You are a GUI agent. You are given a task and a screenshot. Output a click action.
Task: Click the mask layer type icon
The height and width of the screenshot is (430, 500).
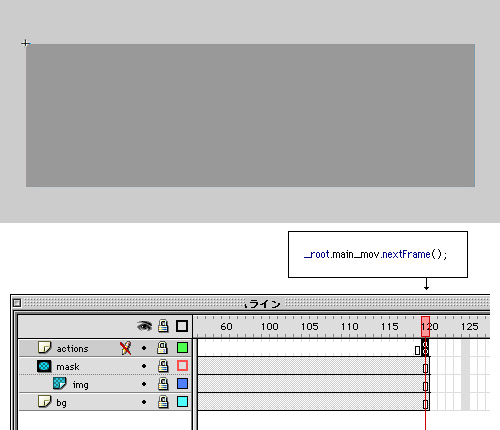coord(44,366)
